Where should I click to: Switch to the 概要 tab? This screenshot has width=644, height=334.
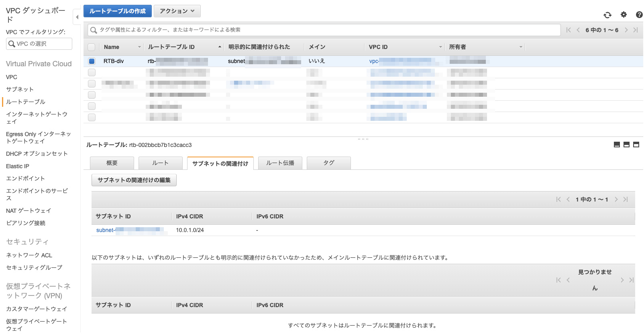coord(112,163)
